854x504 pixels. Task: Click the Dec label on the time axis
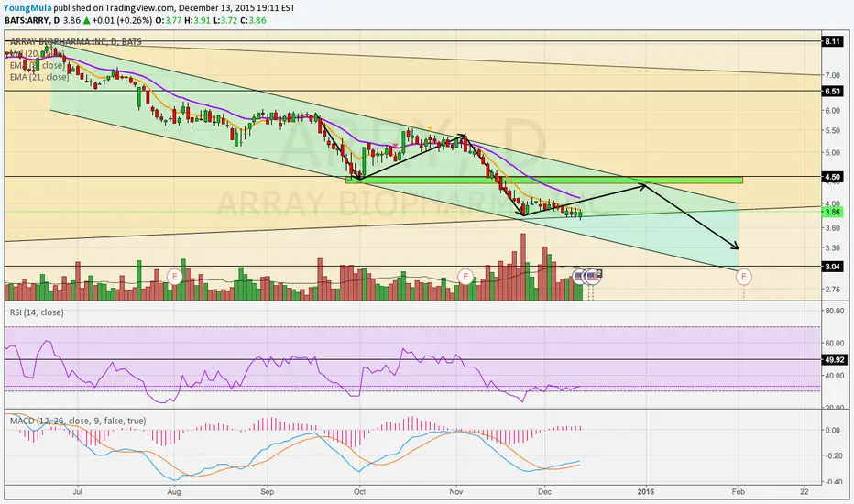pyautogui.click(x=544, y=491)
